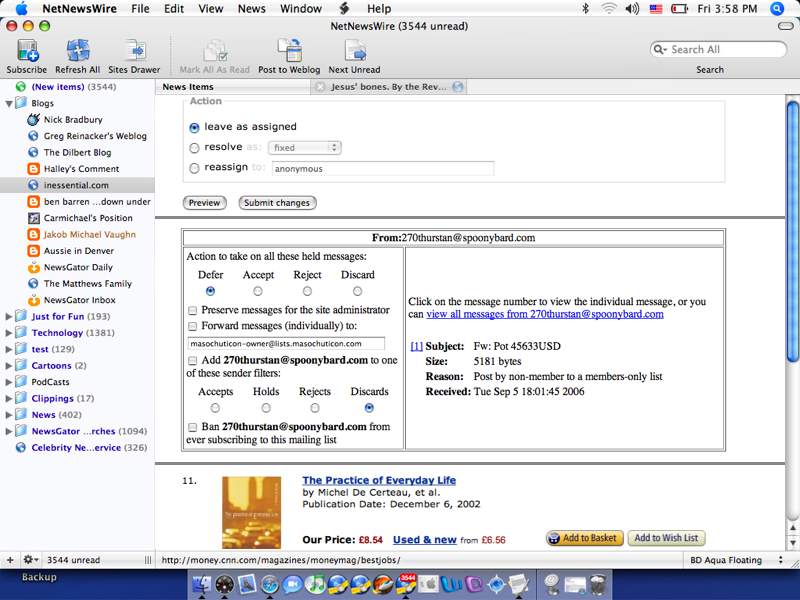Choose the Discard action radio button
The height and width of the screenshot is (600, 800).
tap(358, 291)
